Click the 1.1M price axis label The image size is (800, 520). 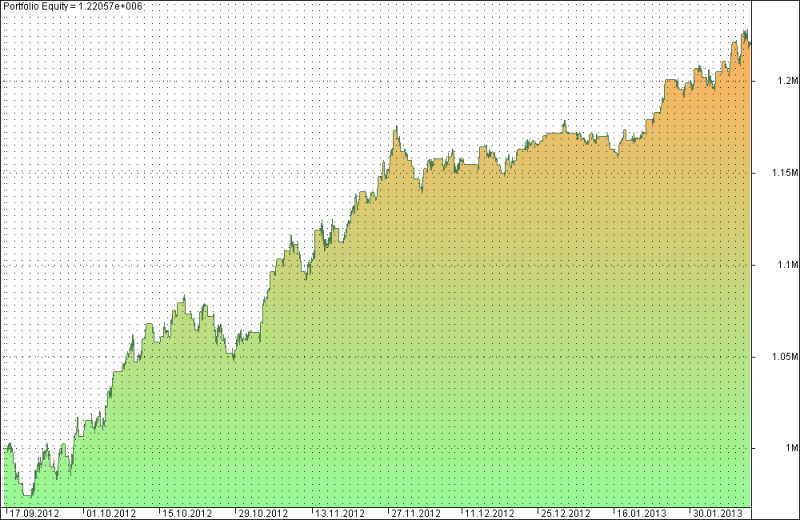[x=787, y=264]
